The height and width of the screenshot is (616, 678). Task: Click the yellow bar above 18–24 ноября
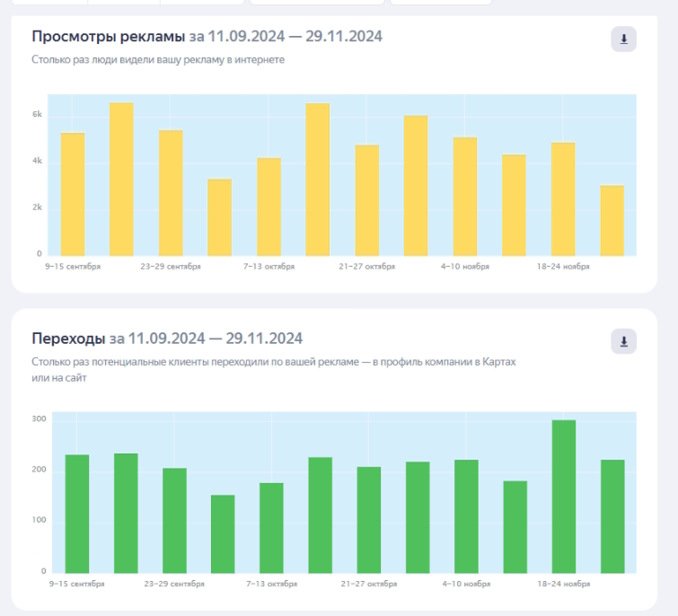(563, 199)
